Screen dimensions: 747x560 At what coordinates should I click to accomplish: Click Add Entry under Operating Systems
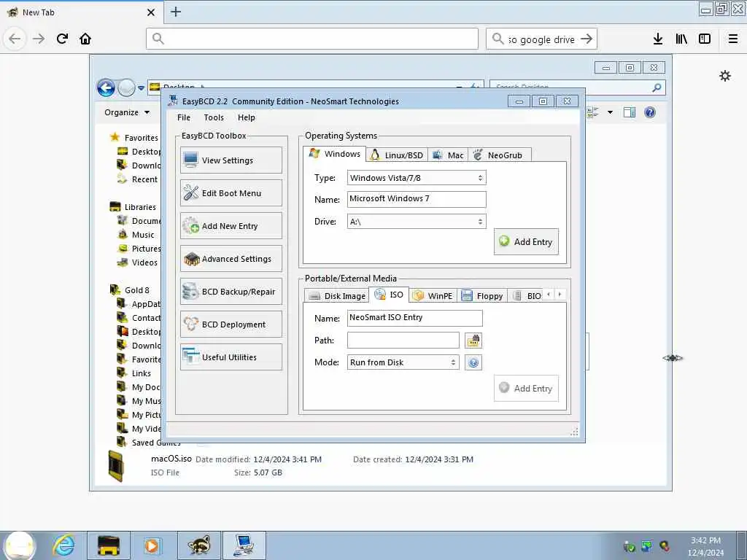(526, 241)
